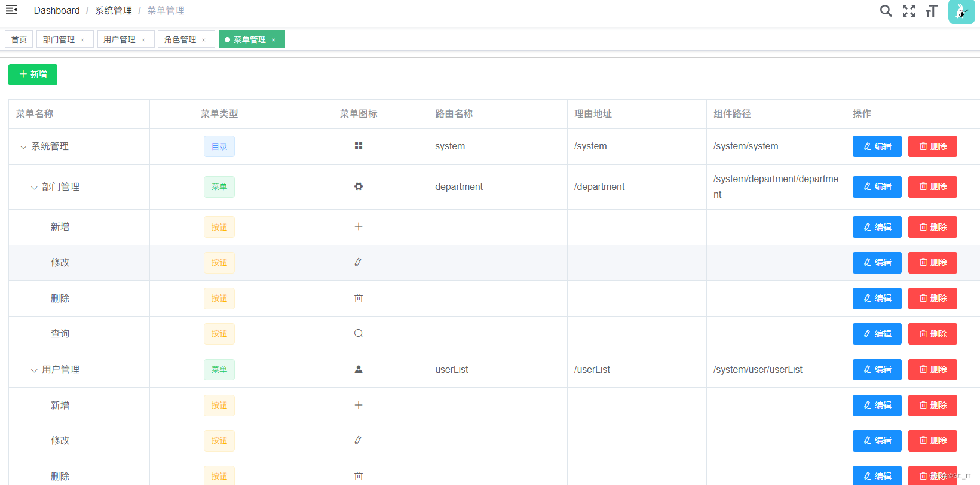
Task: Delete the 系统管理 row
Action: click(x=932, y=146)
